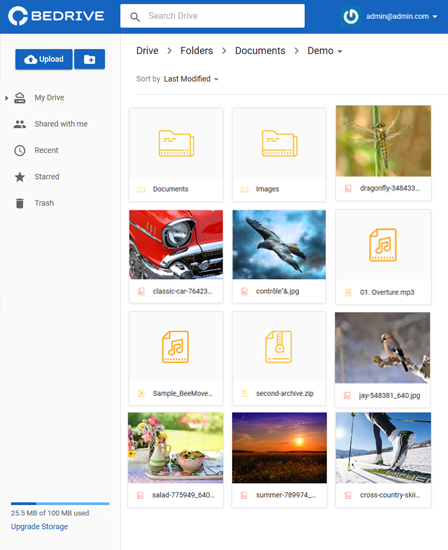Click small file icon beside contrôle'&.jpg
This screenshot has height=550, width=448.
[x=244, y=291]
